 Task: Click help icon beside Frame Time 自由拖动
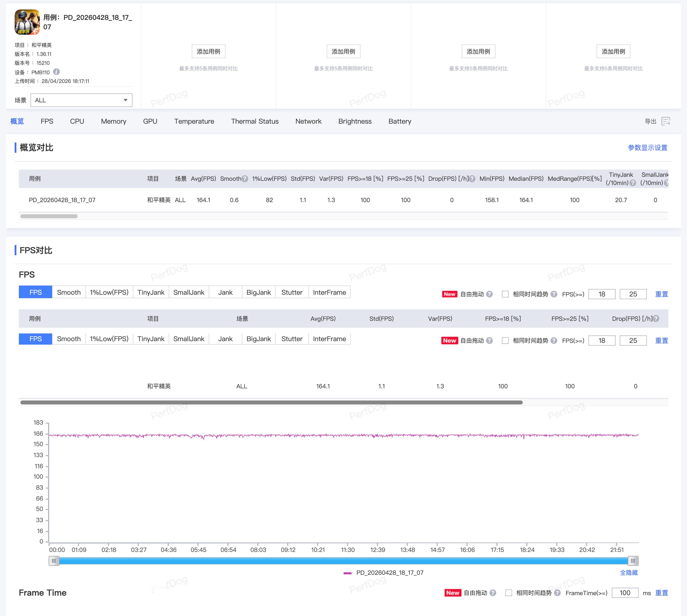(493, 593)
